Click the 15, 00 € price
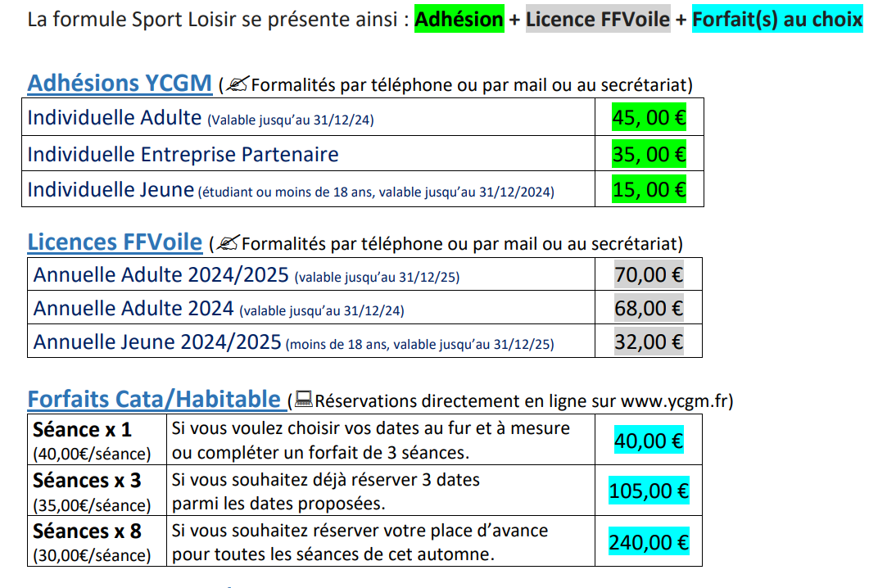This screenshot has width=878, height=588. click(649, 190)
